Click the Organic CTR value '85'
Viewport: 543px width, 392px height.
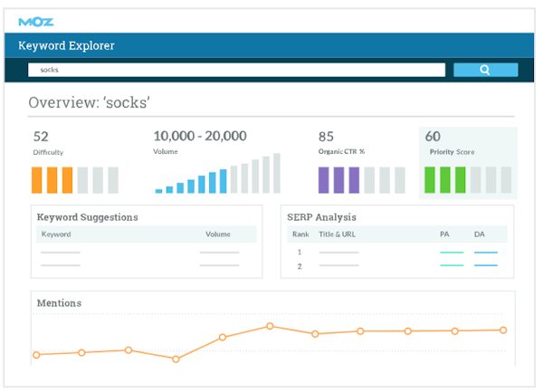pyautogui.click(x=326, y=137)
